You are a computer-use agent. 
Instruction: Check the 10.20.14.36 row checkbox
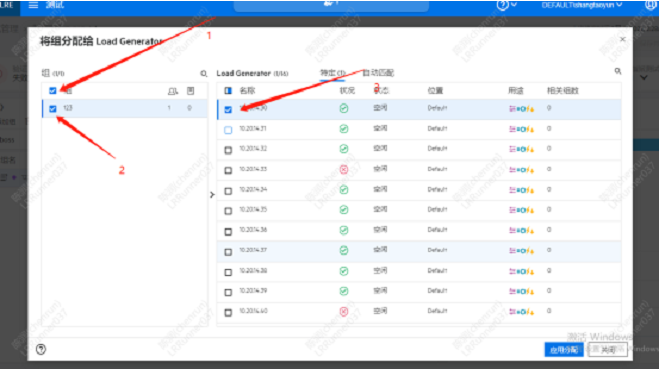(228, 232)
